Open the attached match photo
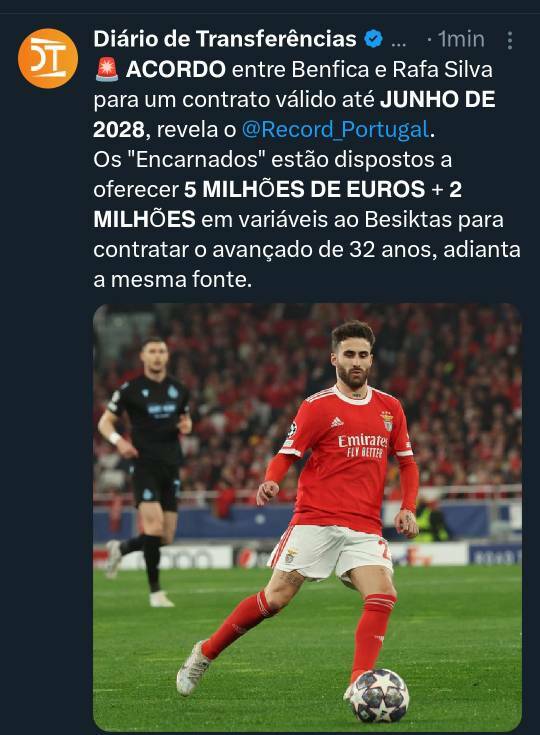This screenshot has width=540, height=735. (x=308, y=518)
